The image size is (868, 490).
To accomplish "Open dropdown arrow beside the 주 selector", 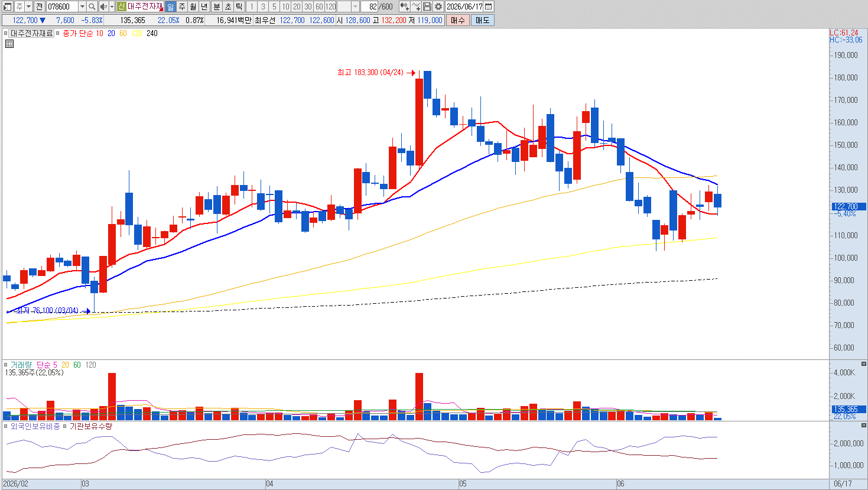I will (x=28, y=7).
